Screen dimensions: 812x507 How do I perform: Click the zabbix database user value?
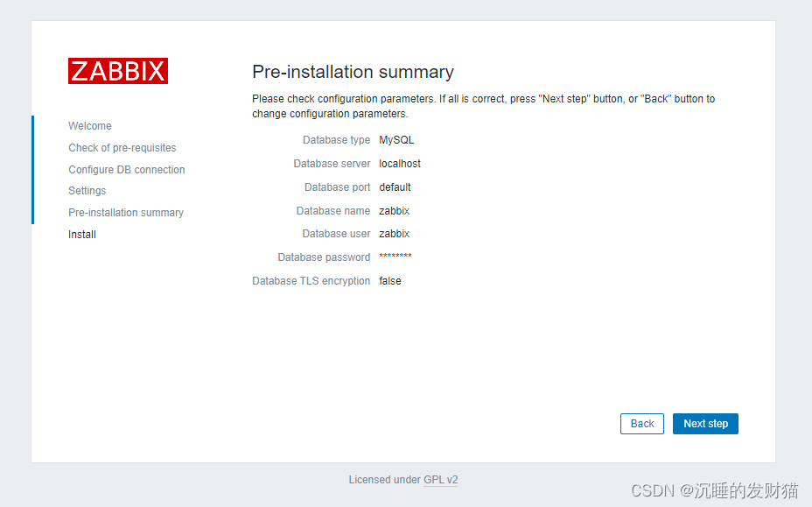394,234
